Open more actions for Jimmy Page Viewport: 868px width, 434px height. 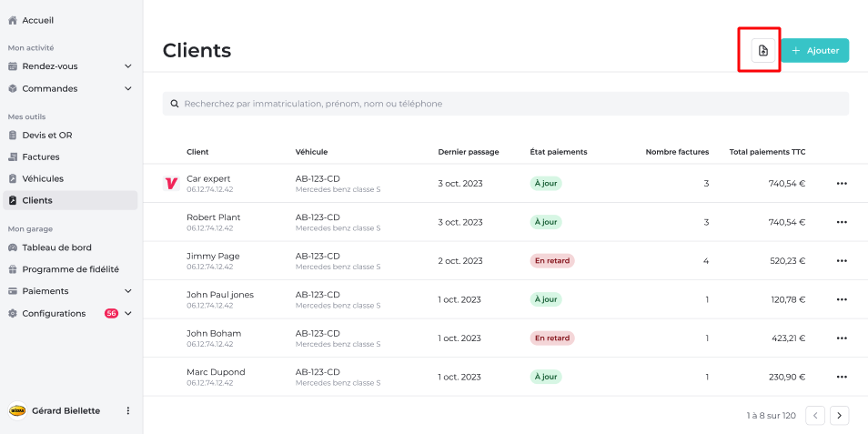pyautogui.click(x=841, y=261)
